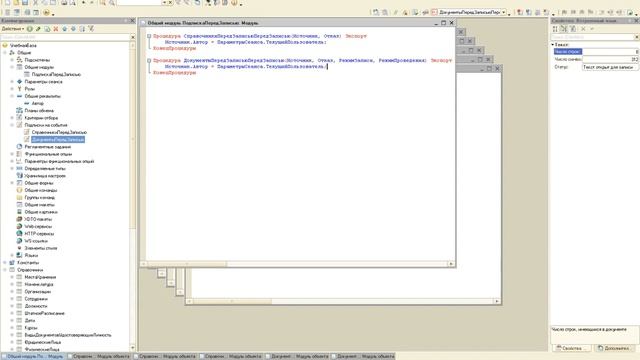
Task: Click the Web-сервисы globe icon
Action: coord(19,226)
